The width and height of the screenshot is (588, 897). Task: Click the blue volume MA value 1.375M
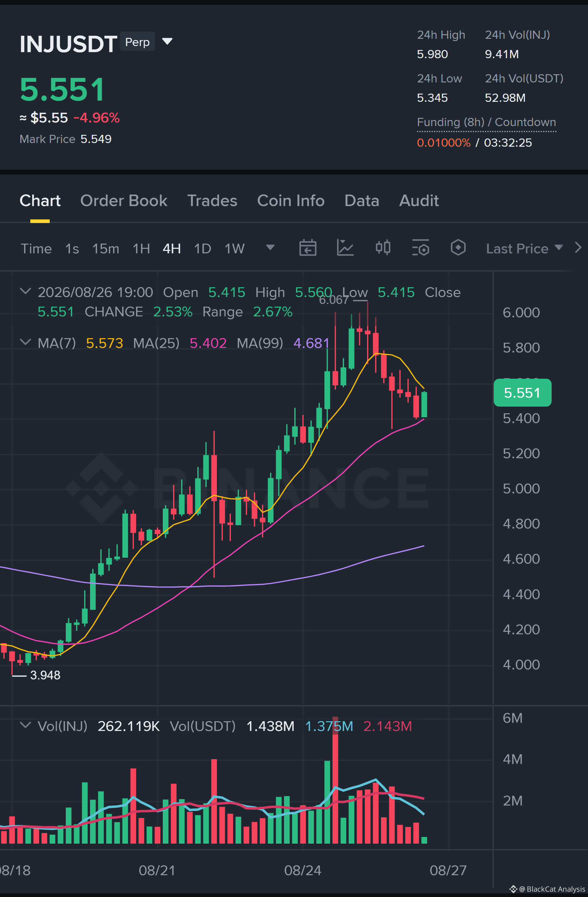pos(329,726)
